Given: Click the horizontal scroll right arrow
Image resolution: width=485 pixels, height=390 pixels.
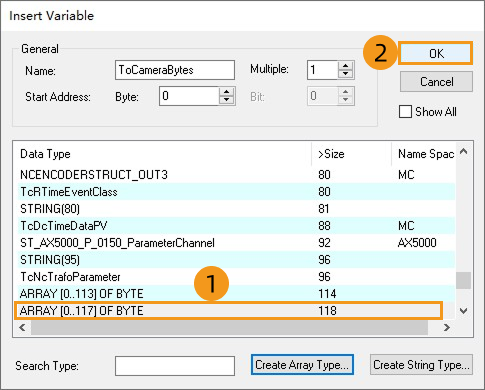Looking at the screenshot, I should click(447, 327).
